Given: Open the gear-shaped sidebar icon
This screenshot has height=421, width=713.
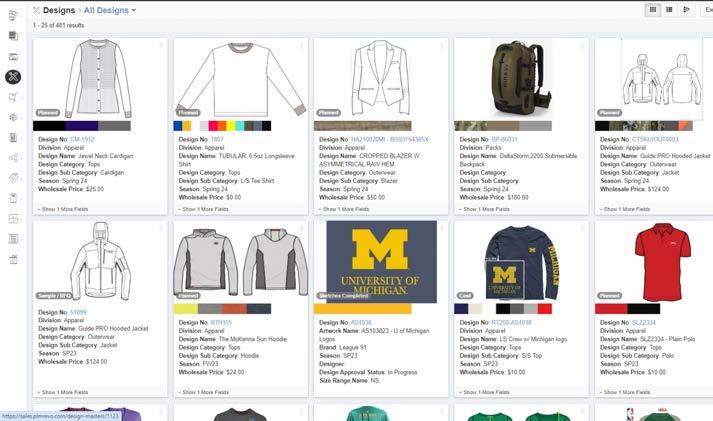Looking at the screenshot, I should point(13,117).
